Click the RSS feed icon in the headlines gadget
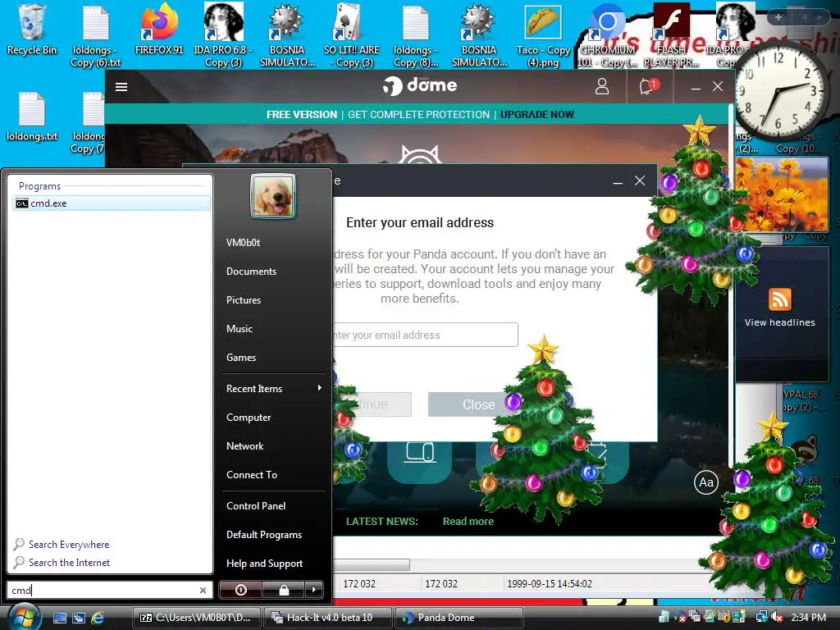 coord(779,299)
